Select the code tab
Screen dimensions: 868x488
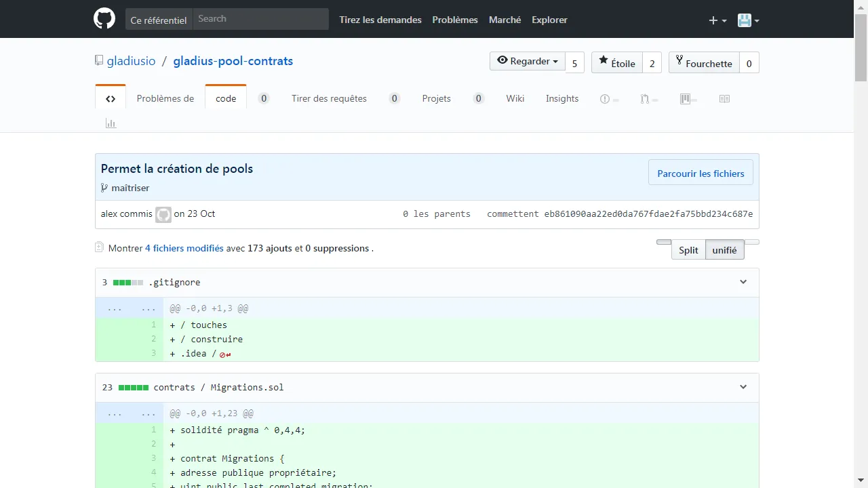pyautogui.click(x=226, y=98)
